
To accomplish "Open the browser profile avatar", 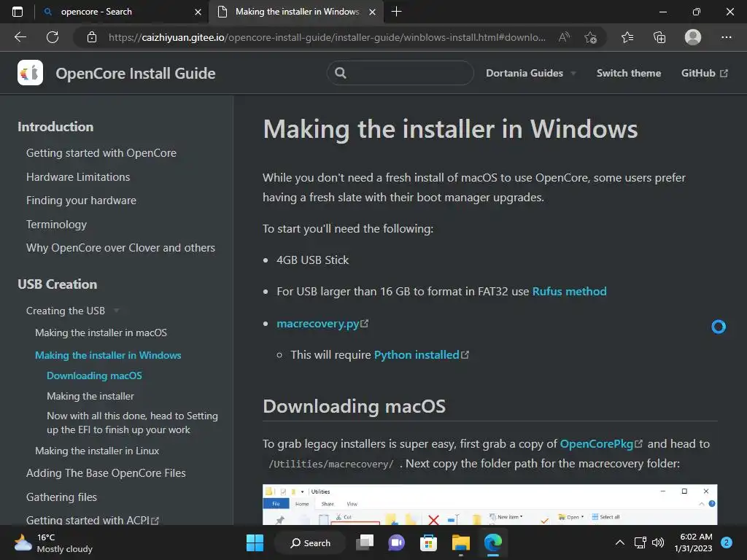I will tap(693, 37).
